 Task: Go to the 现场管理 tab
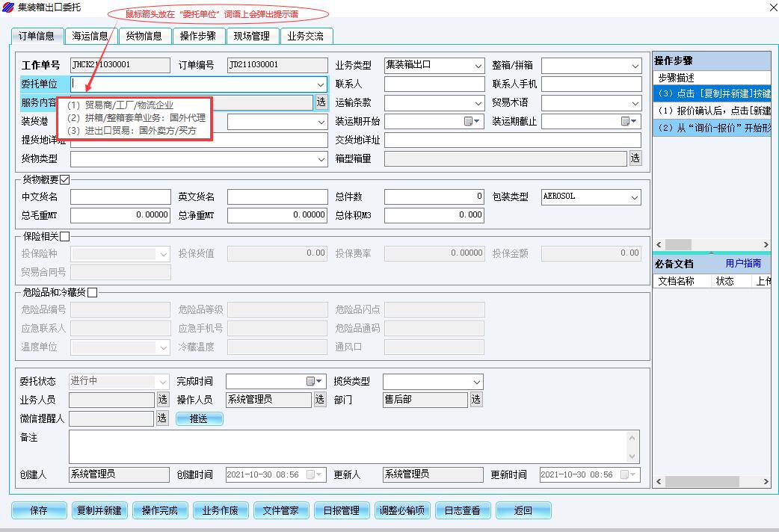pos(251,36)
